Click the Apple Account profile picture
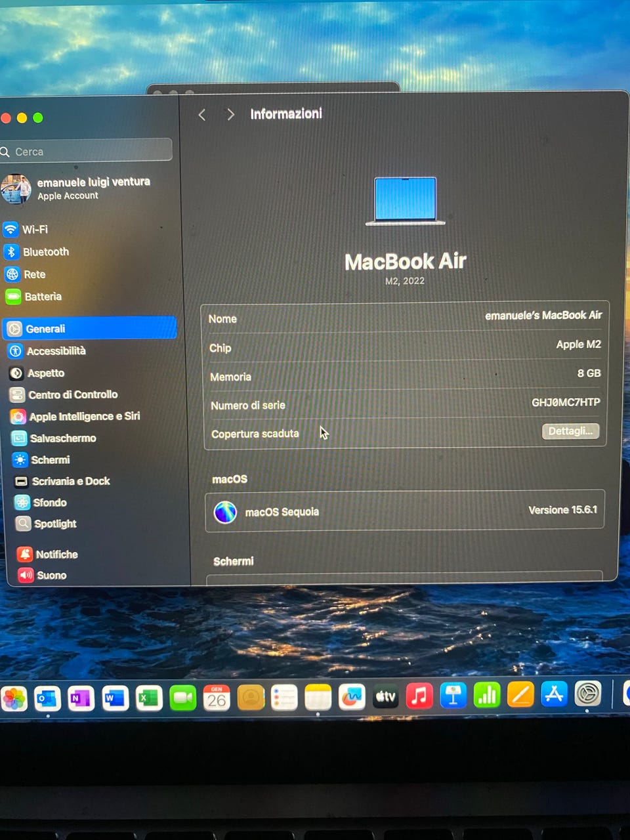This screenshot has width=630, height=840. 16,189
